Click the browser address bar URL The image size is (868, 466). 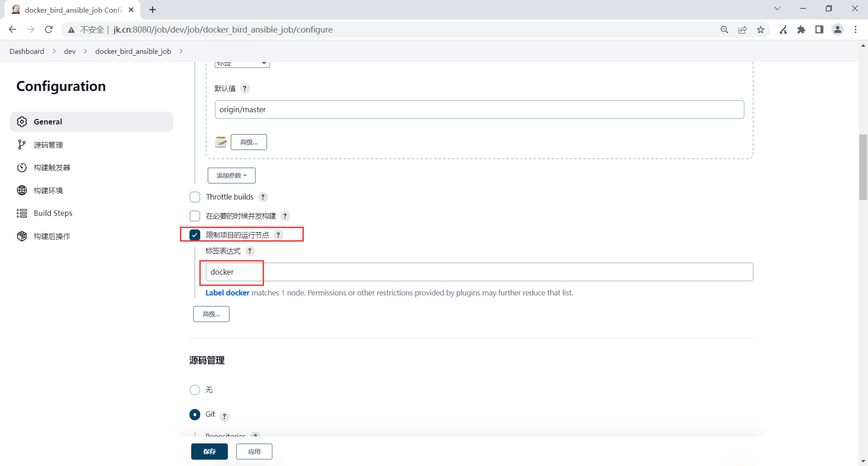(223, 29)
